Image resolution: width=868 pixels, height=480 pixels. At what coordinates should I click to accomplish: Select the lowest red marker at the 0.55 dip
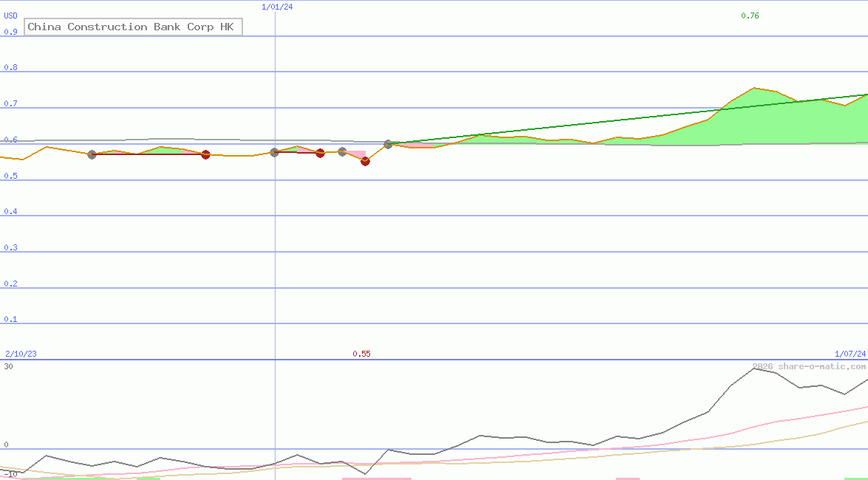[x=366, y=161]
